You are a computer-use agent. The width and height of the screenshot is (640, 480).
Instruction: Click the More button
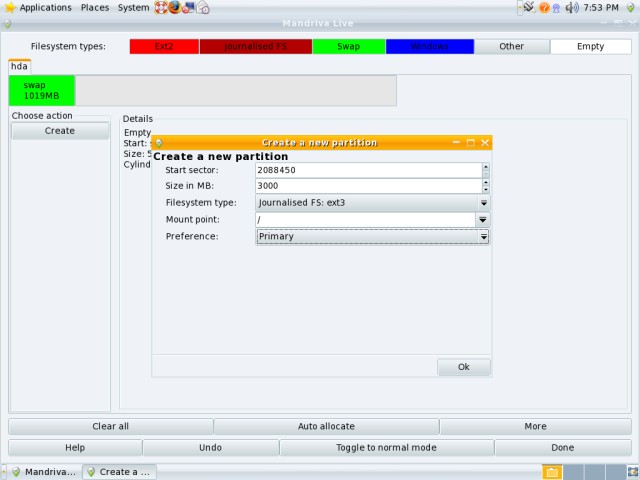pyautogui.click(x=536, y=427)
